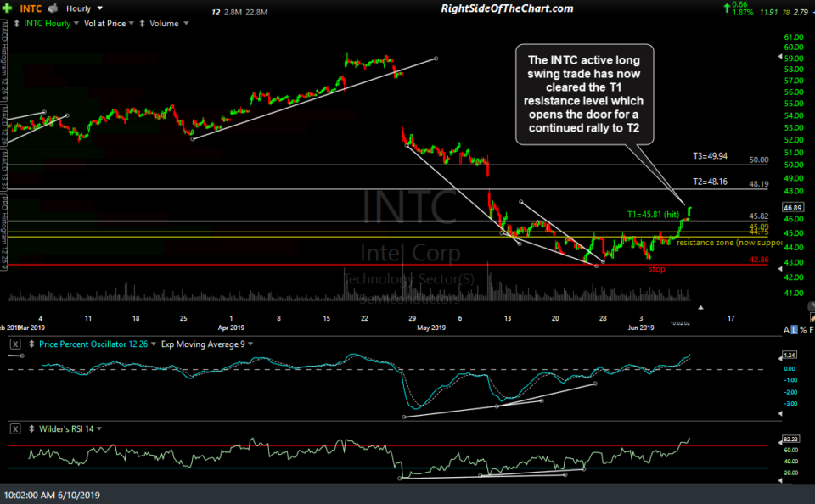
Task: Open the Vol at Price dropdown
Action: click(x=131, y=23)
